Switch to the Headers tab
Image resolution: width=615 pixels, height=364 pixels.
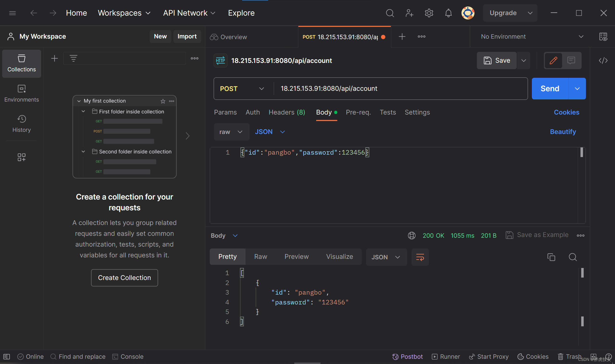pos(287,112)
